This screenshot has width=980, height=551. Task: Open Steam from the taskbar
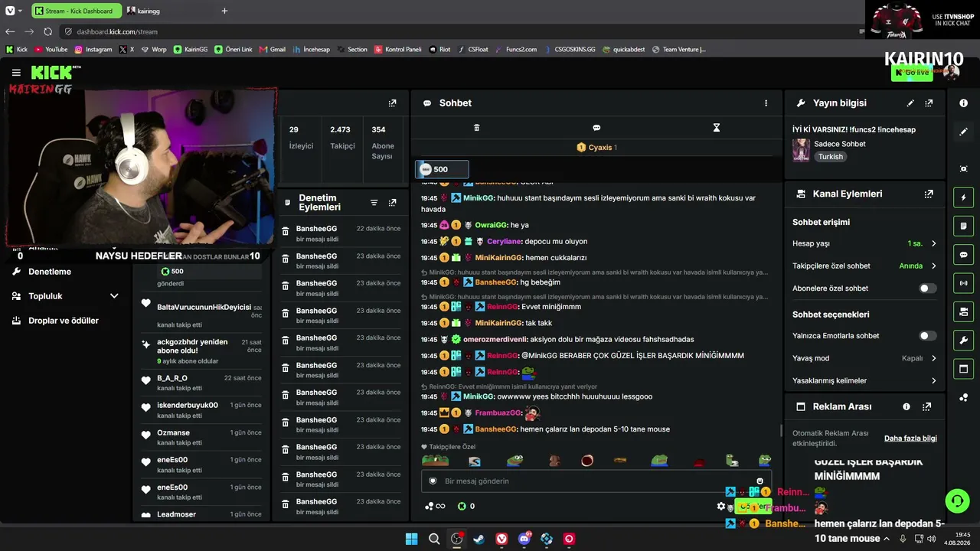pos(479,539)
